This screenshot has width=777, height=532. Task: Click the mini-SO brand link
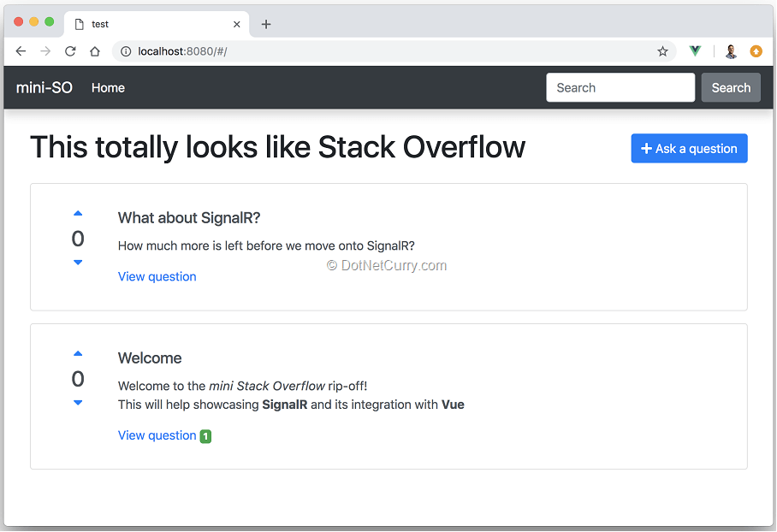(44, 88)
